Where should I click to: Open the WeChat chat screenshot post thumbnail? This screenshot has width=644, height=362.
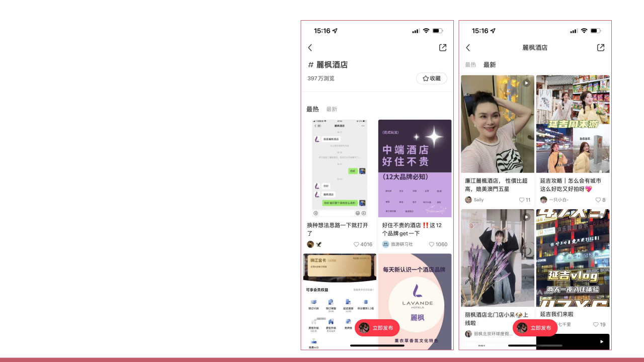coord(340,168)
